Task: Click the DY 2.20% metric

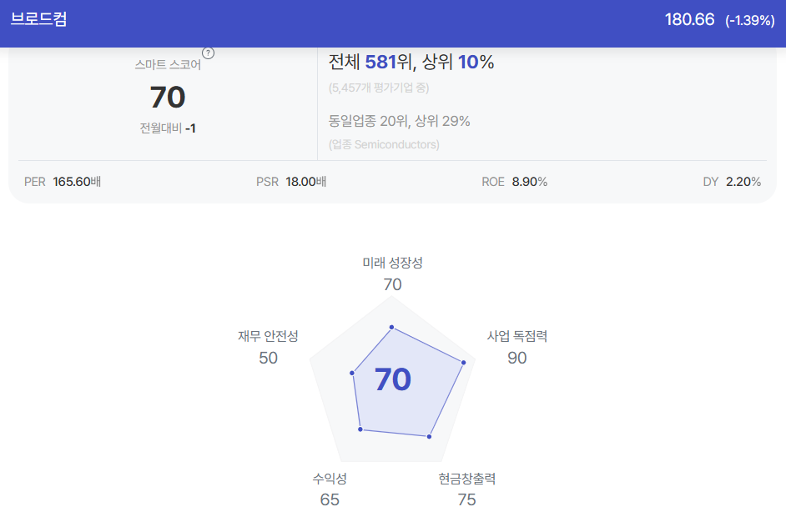Action: [x=732, y=181]
